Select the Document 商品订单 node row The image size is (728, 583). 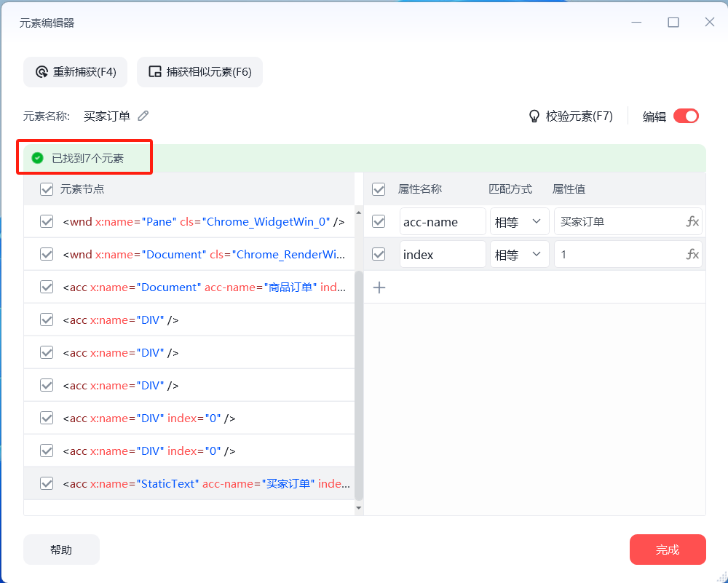coord(189,287)
